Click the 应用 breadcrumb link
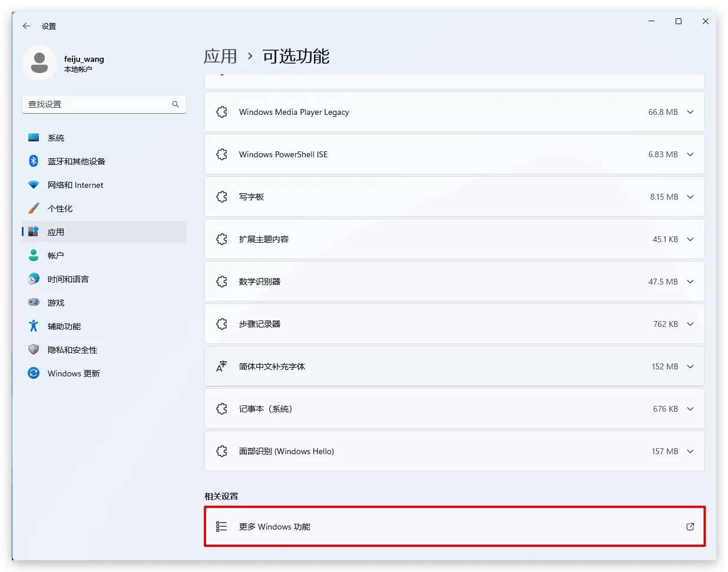 [220, 57]
